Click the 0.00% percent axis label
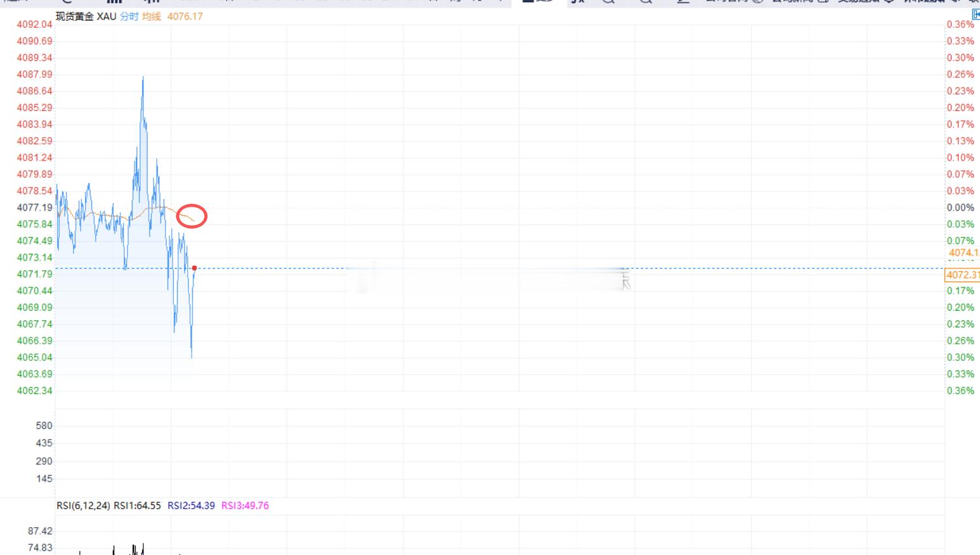980x555 pixels. (x=960, y=207)
